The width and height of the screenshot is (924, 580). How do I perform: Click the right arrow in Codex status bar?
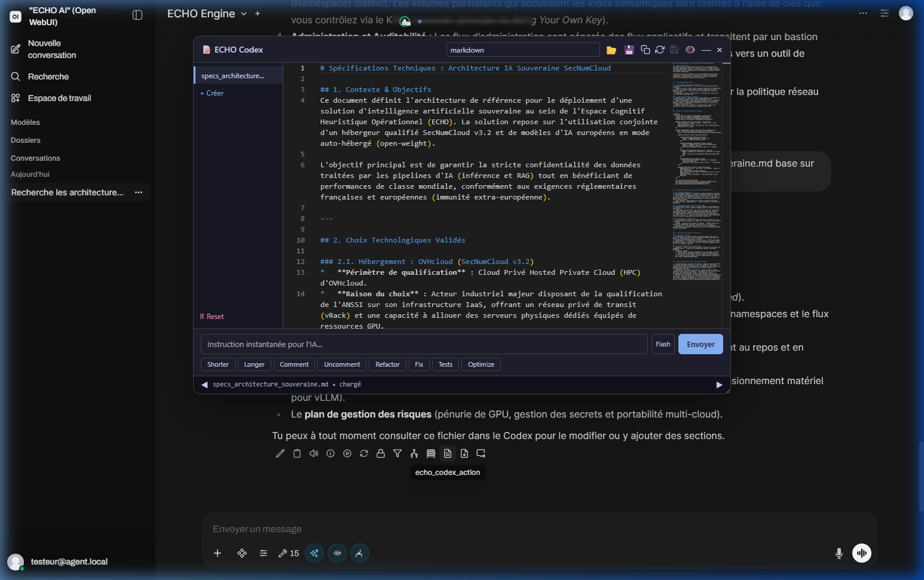click(719, 385)
